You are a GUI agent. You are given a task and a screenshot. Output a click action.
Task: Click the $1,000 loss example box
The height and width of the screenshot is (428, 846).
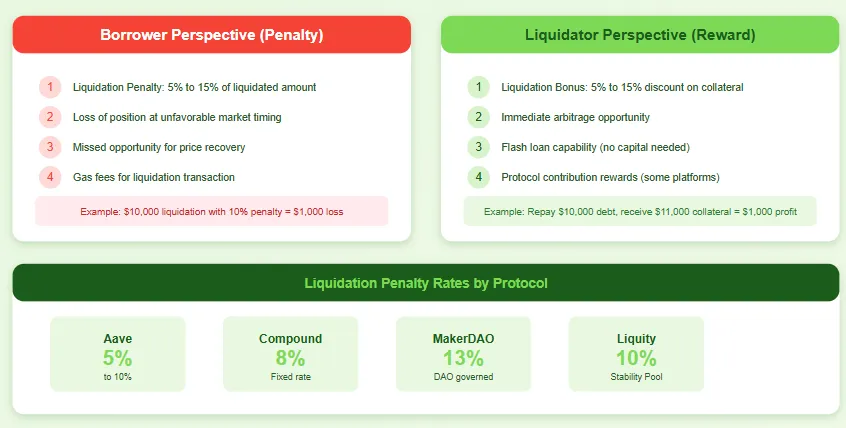(211, 212)
